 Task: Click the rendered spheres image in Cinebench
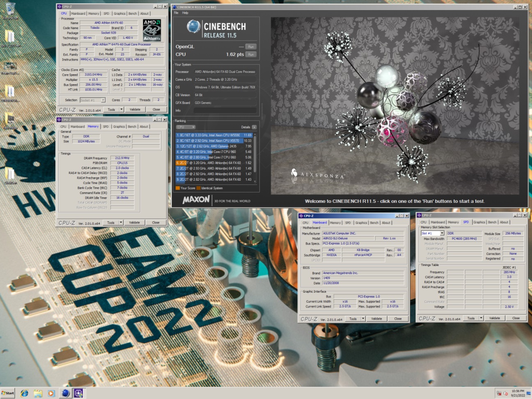click(395, 106)
